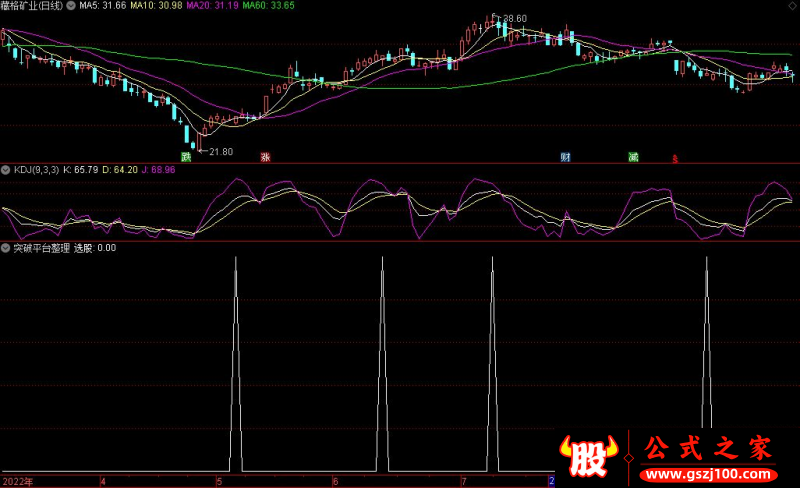Open the 突破平台整理 indicator dropdown arrow
This screenshot has height=488, width=800.
pyautogui.click(x=6, y=247)
